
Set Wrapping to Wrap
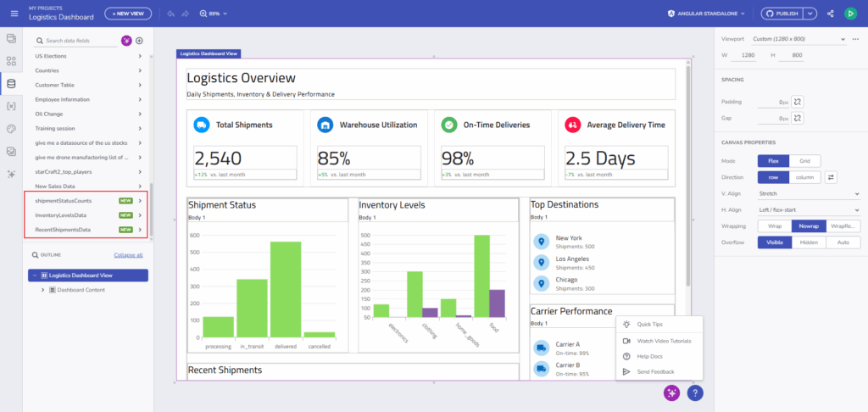[774, 226]
